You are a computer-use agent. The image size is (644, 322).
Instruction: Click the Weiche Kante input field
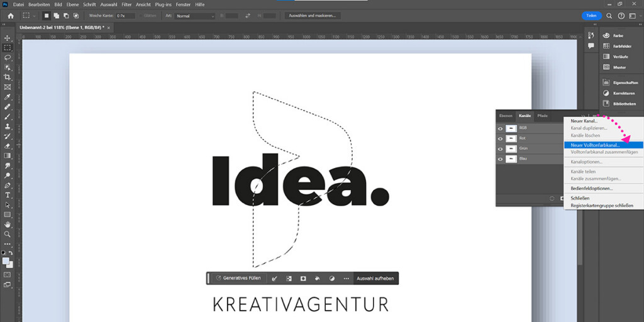tap(125, 16)
